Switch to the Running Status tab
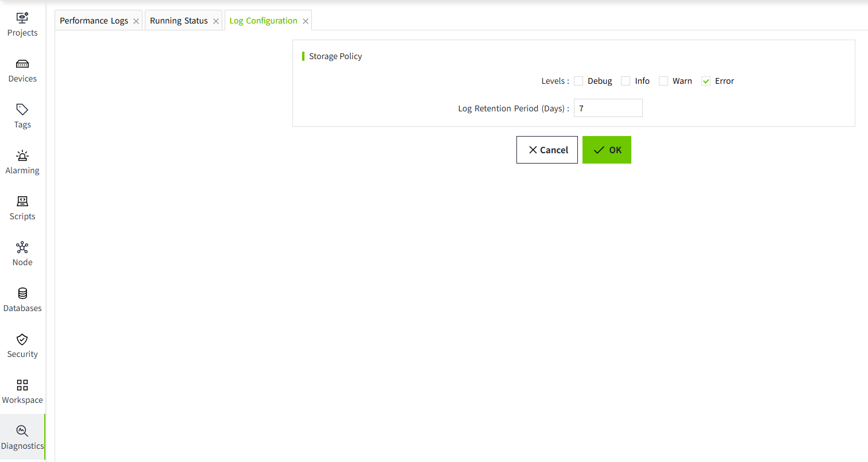 tap(179, 21)
